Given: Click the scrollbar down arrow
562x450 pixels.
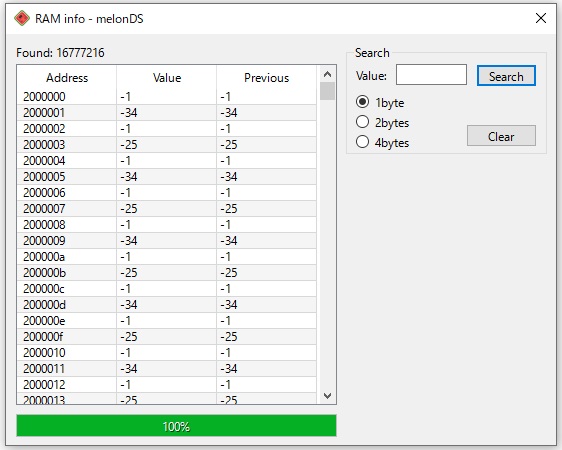Looking at the screenshot, I should coord(327,396).
